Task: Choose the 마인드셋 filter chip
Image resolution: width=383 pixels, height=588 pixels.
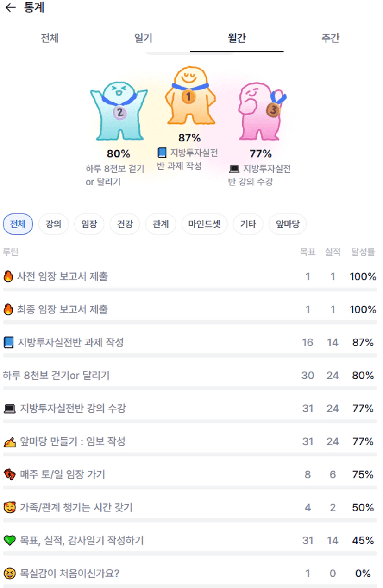Action: 204,224
